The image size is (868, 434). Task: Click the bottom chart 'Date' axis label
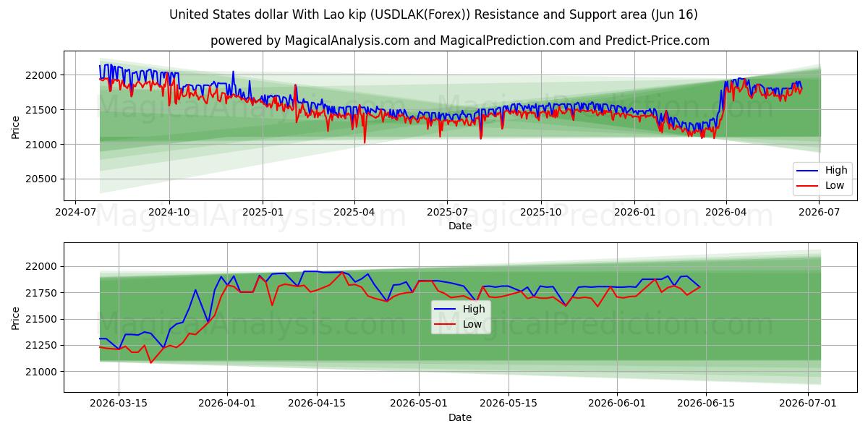click(x=460, y=417)
